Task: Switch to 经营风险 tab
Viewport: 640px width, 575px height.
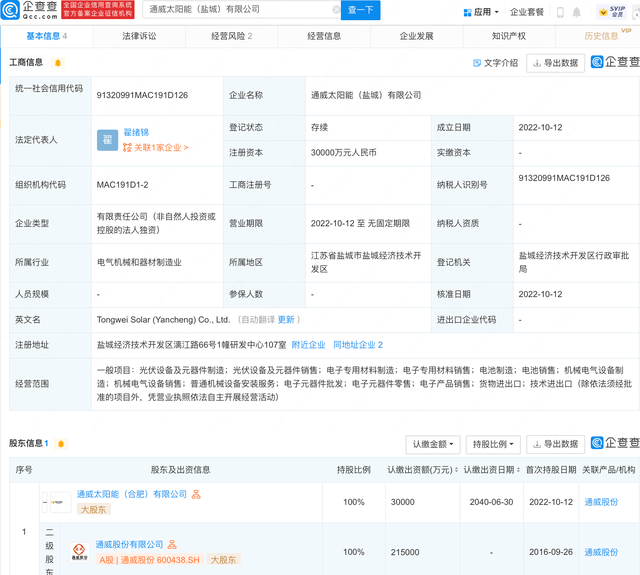Action: (231, 36)
